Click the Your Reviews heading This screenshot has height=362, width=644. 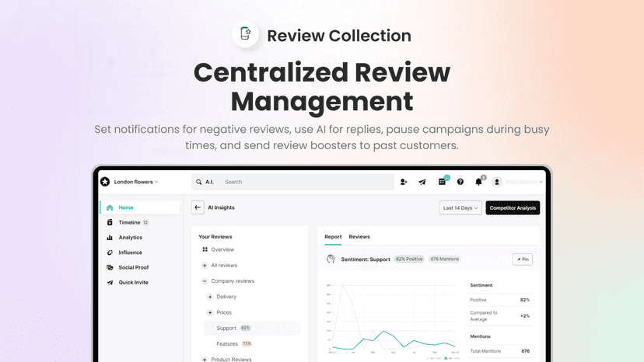[215, 237]
